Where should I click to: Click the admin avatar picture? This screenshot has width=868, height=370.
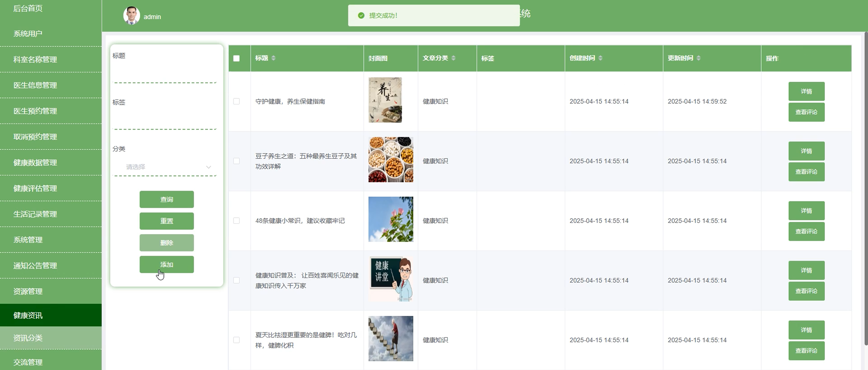click(x=131, y=15)
